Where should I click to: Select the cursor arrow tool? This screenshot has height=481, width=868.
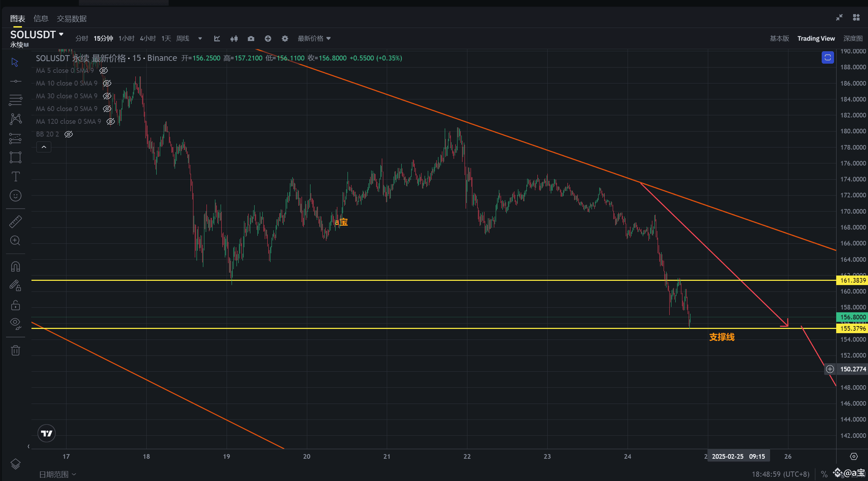[x=15, y=62]
